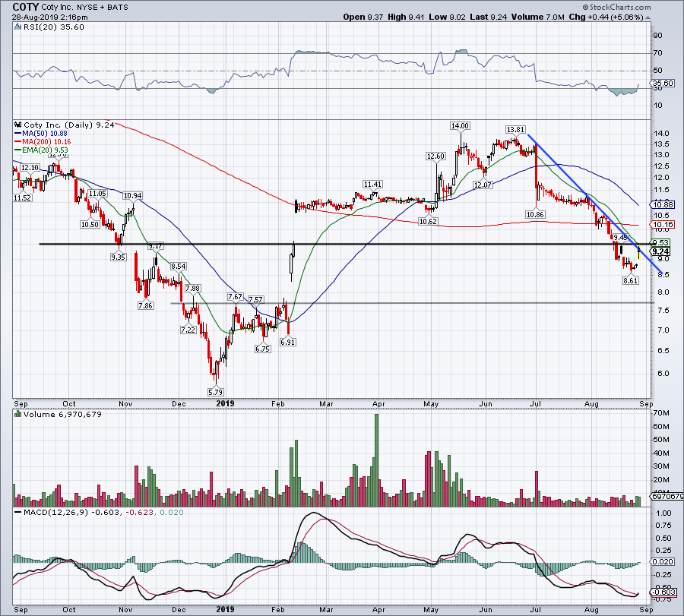Click the Volume 7.0M header value
Viewport: 684px width, 616px height.
(539, 17)
